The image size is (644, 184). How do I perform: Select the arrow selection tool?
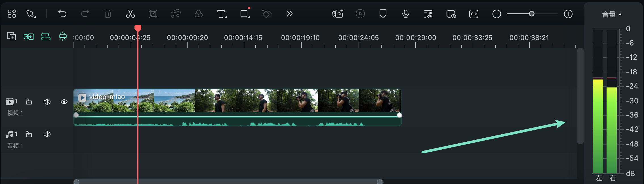point(31,14)
